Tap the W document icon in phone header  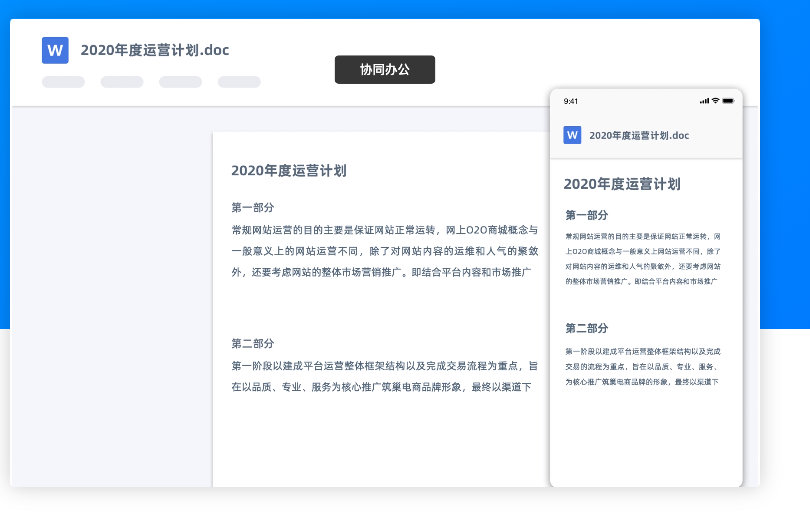pos(572,135)
